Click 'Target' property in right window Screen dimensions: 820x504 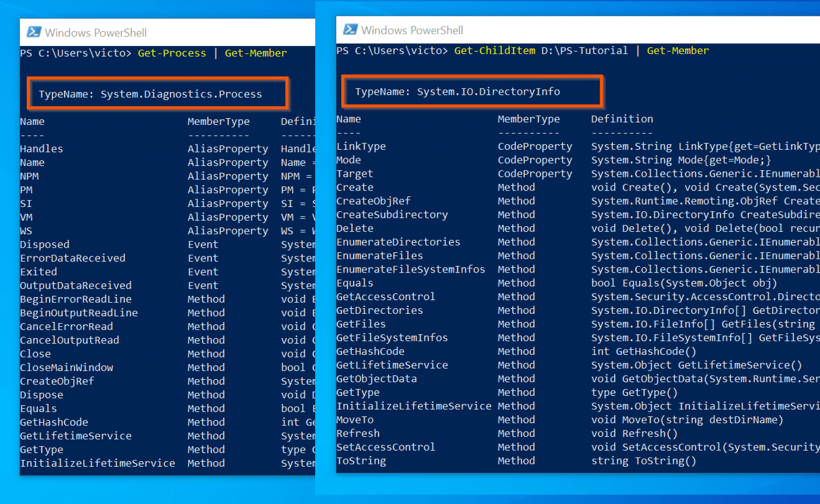355,174
